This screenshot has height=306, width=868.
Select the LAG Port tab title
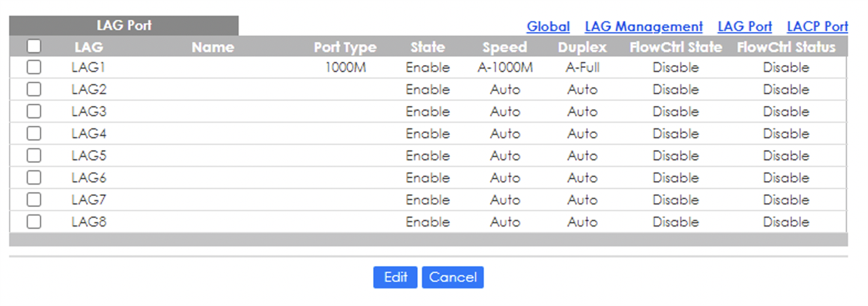pyautogui.click(x=123, y=26)
